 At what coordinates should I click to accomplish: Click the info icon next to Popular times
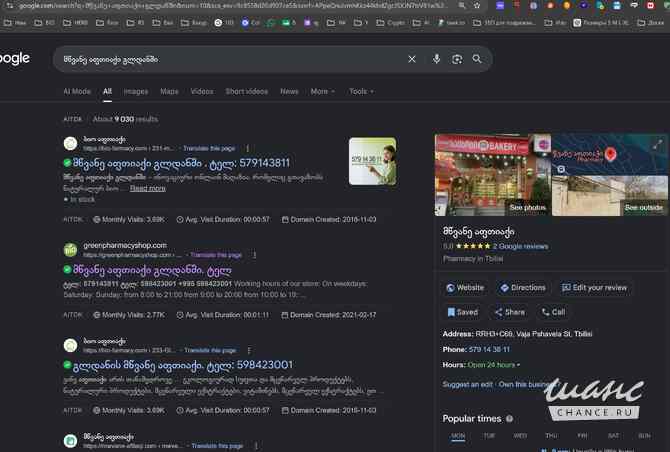(509, 419)
